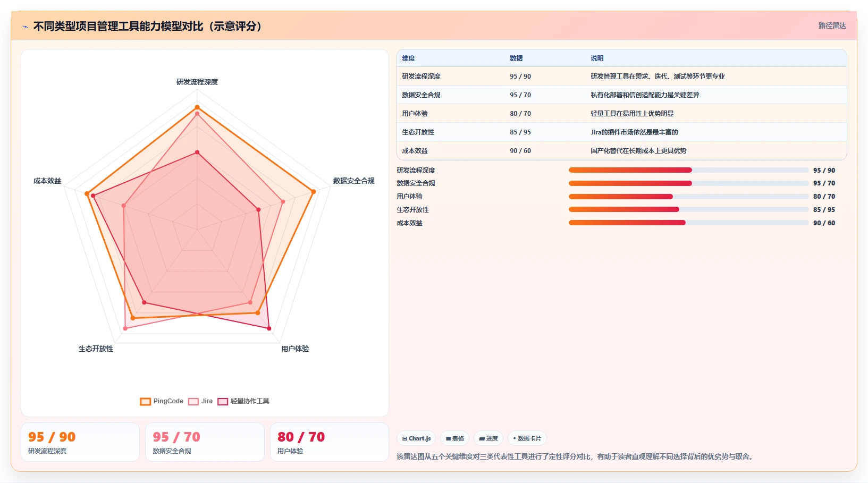Click the 研发流程深度 progress bar
868x483 pixels.
pos(689,170)
